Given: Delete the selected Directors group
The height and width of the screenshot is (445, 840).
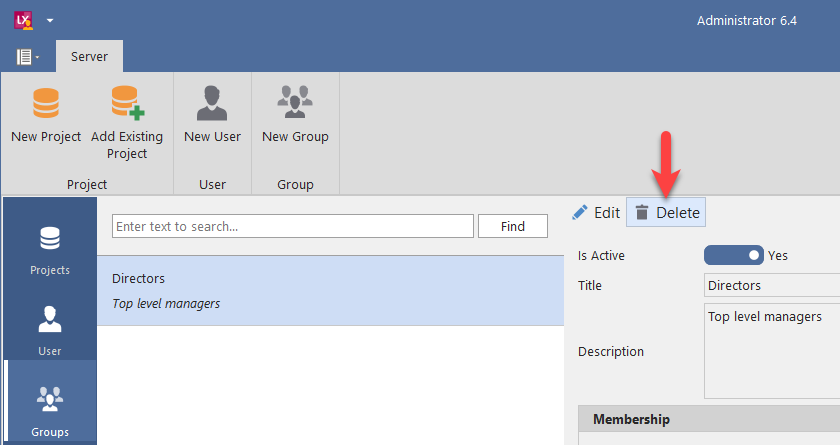Looking at the screenshot, I should pos(667,212).
